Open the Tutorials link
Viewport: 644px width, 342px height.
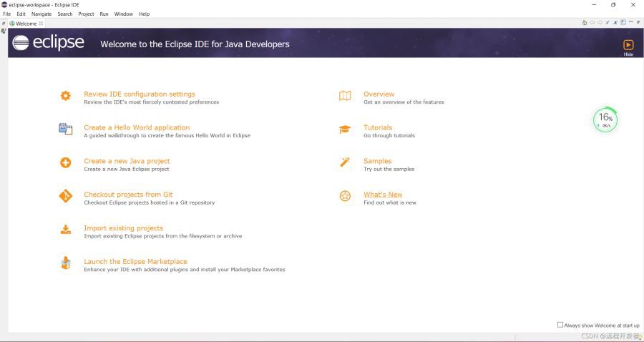click(378, 127)
